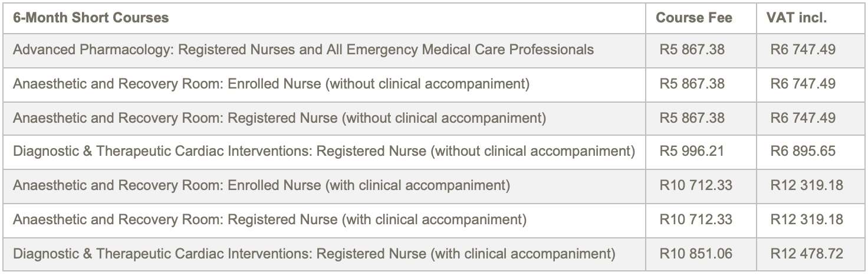Screen dimensions: 868x275
Task: Click the 6-Month Short Courses header
Action: coord(91,18)
